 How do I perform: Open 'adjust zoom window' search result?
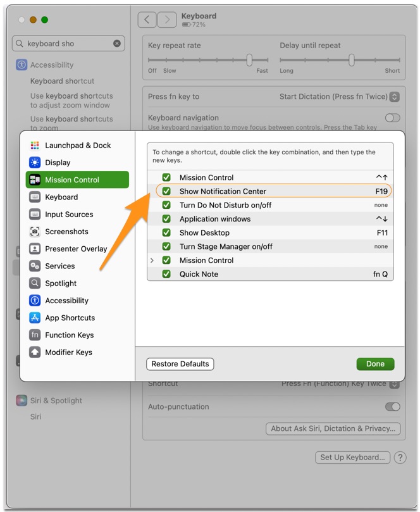click(x=71, y=101)
